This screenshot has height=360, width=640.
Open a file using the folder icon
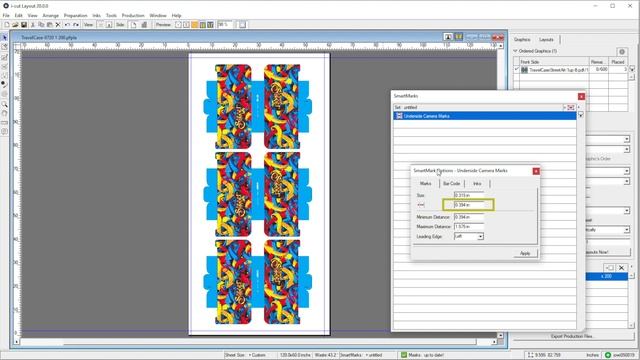[x=15, y=25]
